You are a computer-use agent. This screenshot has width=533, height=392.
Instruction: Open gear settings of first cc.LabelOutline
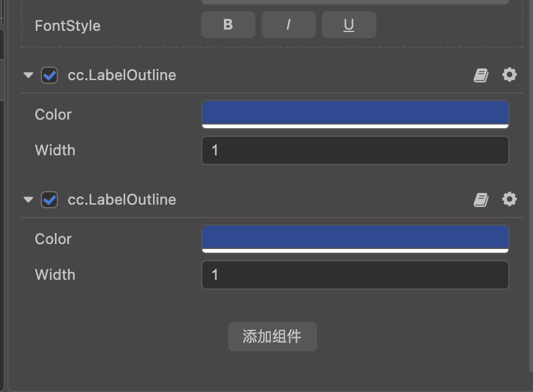click(509, 75)
